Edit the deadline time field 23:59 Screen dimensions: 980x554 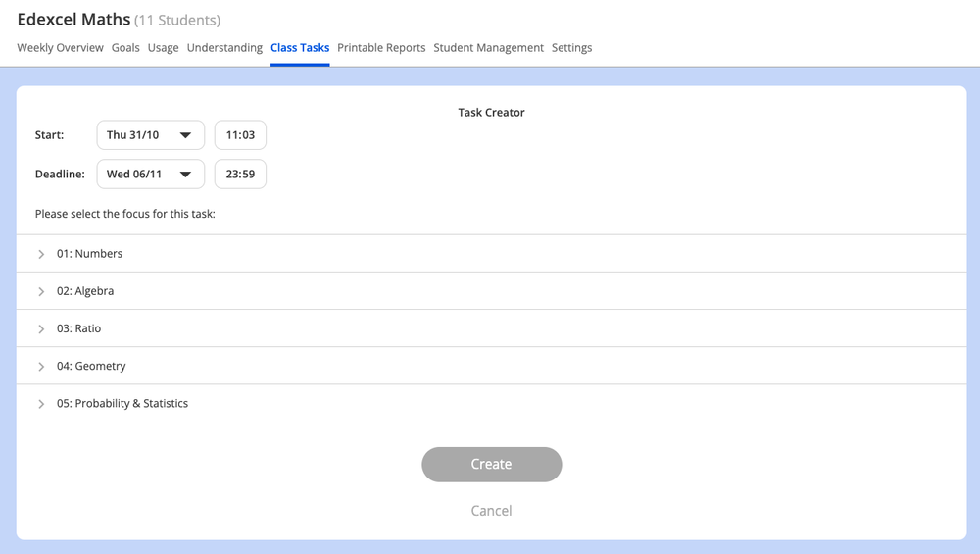241,174
